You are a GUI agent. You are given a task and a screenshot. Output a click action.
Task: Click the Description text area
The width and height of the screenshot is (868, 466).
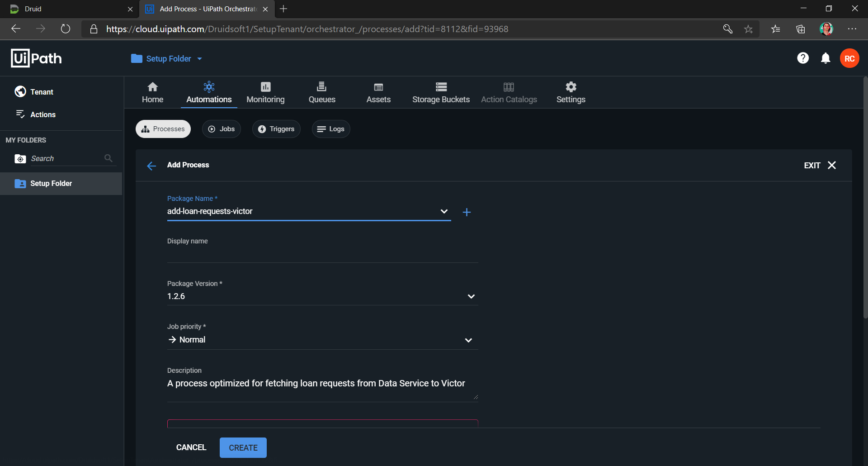tap(323, 388)
